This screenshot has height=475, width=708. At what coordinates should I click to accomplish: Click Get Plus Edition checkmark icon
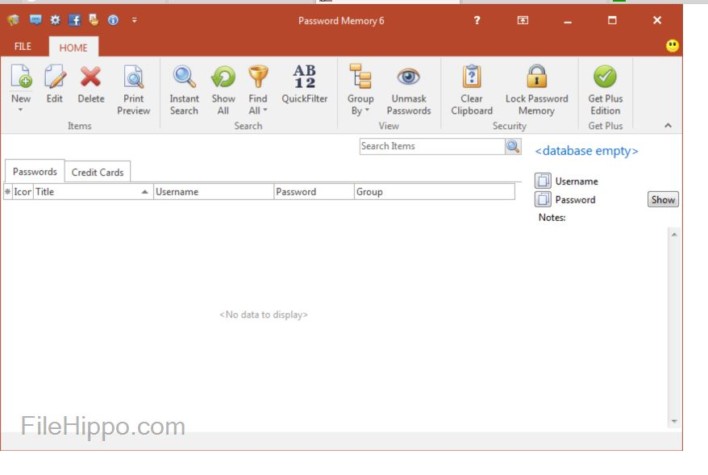point(605,76)
